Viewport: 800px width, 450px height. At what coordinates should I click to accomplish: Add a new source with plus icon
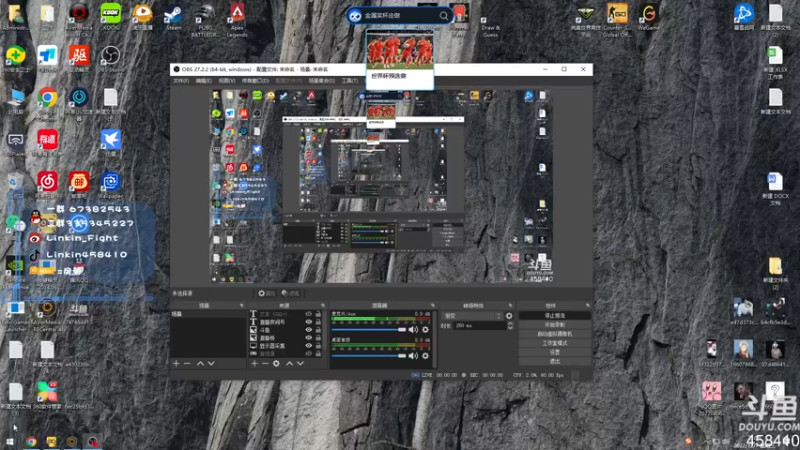click(x=254, y=363)
